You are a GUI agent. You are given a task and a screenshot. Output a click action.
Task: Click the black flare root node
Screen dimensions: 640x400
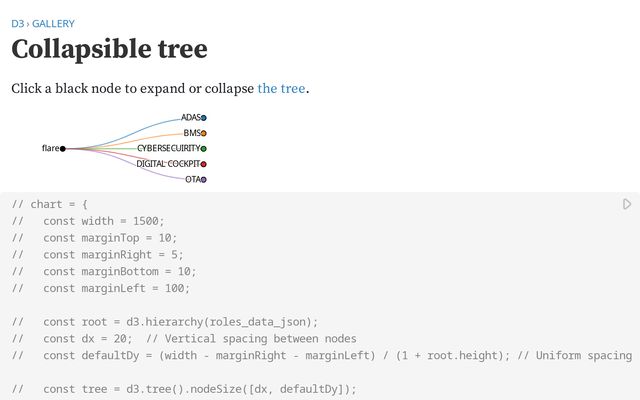[63, 149]
